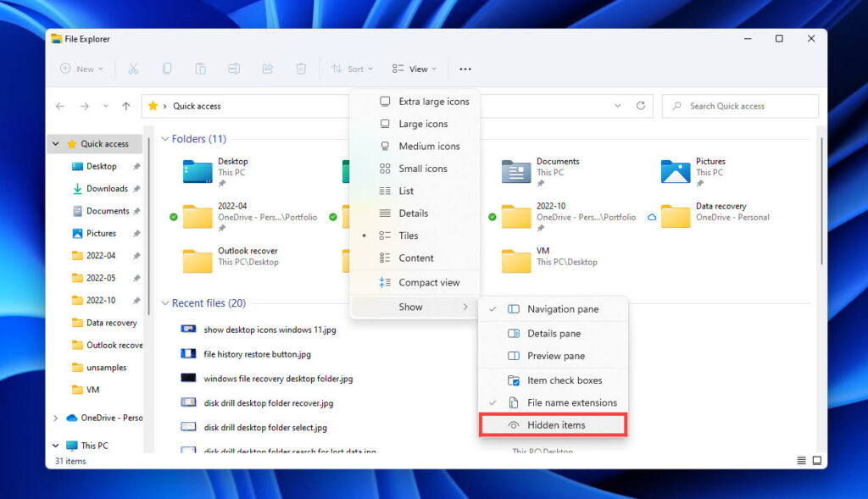The image size is (868, 499).
Task: Cut selected item using the scissors icon
Action: pos(133,69)
